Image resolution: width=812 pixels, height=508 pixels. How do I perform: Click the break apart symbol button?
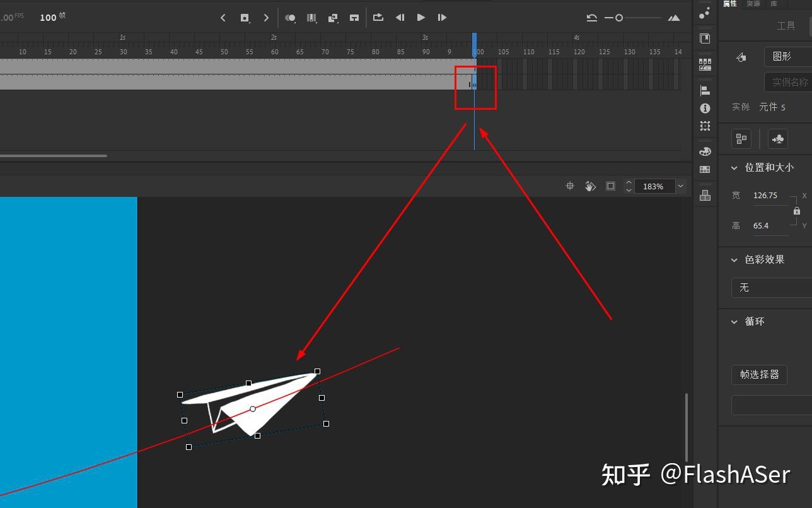741,139
